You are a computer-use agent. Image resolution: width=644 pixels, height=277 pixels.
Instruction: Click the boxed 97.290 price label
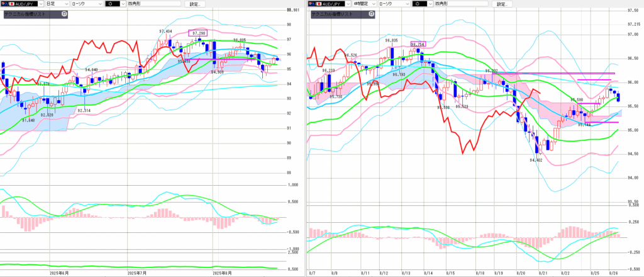(x=197, y=33)
